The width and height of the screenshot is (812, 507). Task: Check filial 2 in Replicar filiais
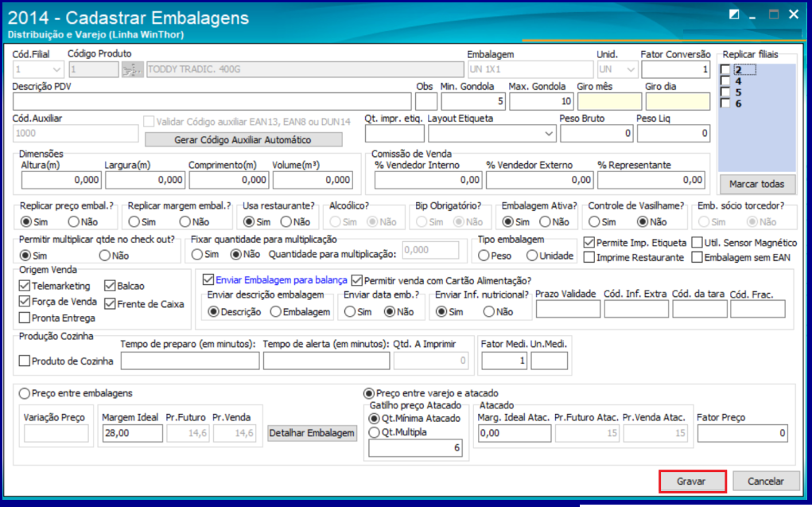click(725, 70)
